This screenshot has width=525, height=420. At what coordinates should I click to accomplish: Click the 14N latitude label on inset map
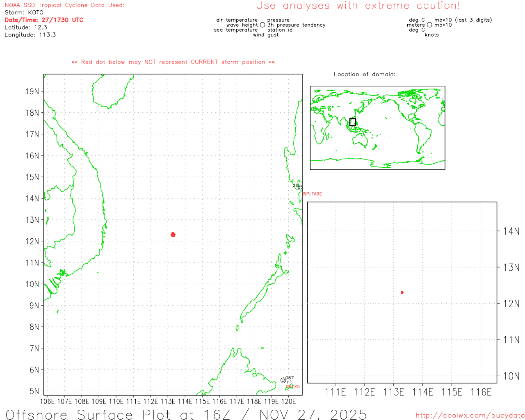[511, 231]
